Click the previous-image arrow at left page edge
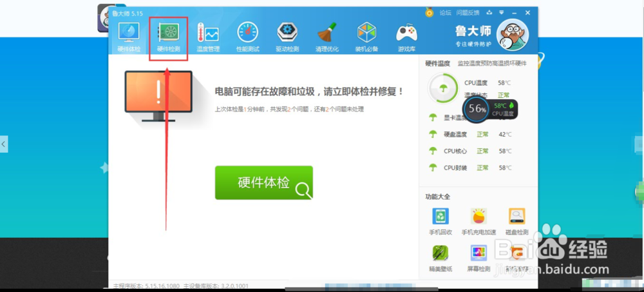Image resolution: width=644 pixels, height=292 pixels. pos(4,144)
